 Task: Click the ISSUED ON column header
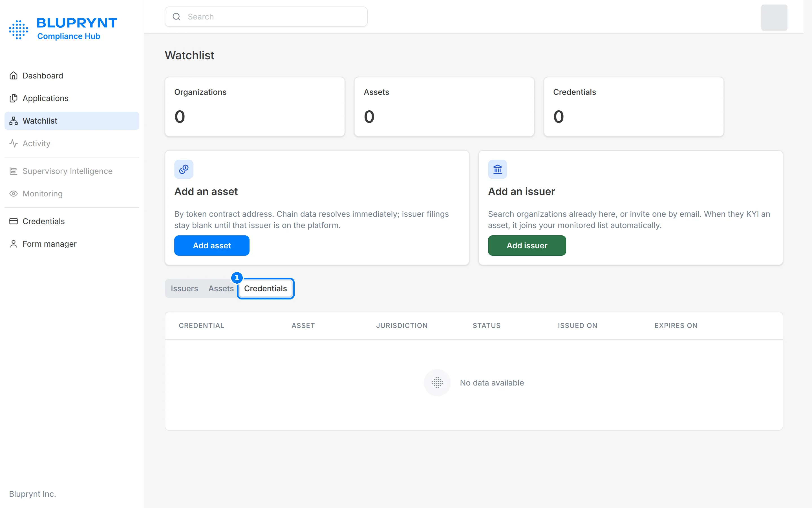pos(577,325)
